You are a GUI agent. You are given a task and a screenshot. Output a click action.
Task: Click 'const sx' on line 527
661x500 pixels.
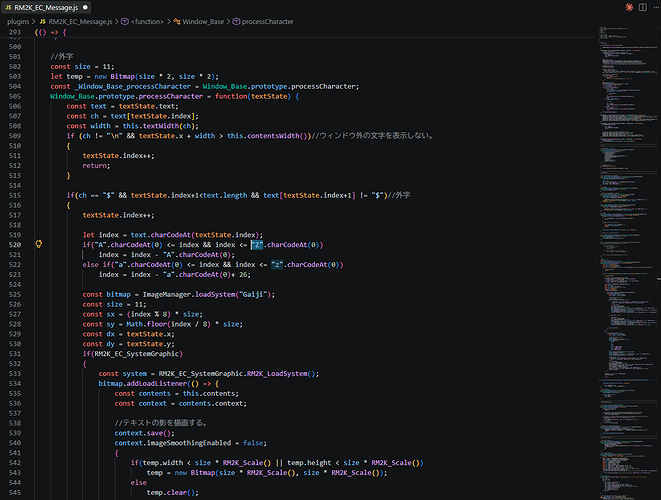pos(98,314)
